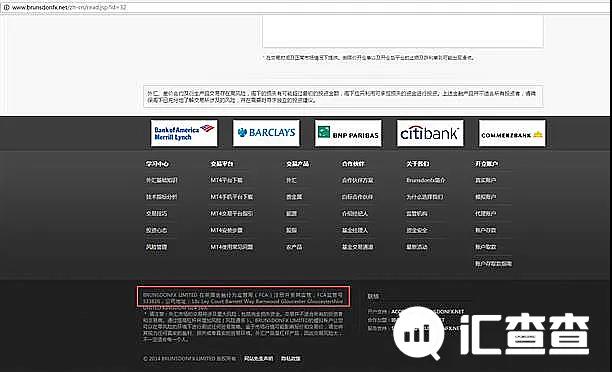Click the red-outlined FCA registration notice
This screenshot has height=372, width=612.
(x=243, y=297)
